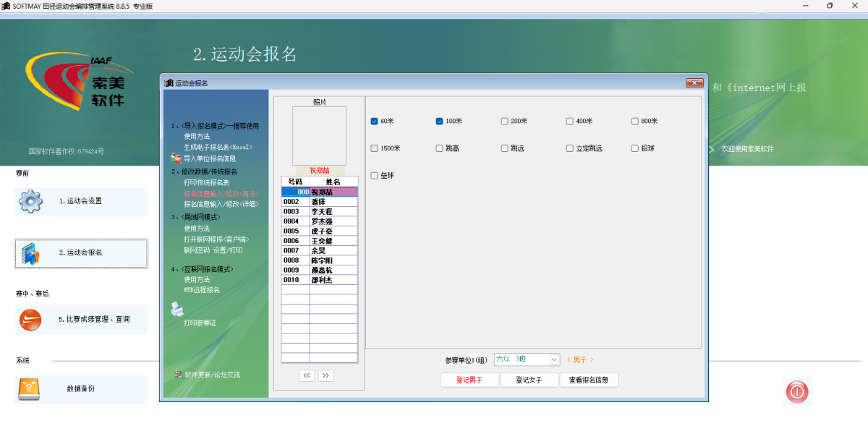
Task: Enable the 200米 event checkbox
Action: [505, 122]
